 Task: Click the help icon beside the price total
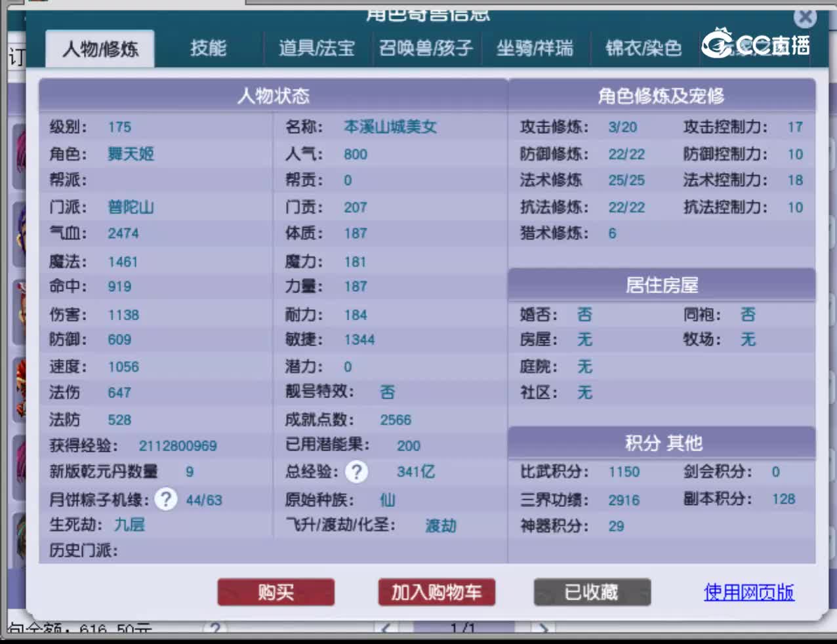(x=216, y=627)
